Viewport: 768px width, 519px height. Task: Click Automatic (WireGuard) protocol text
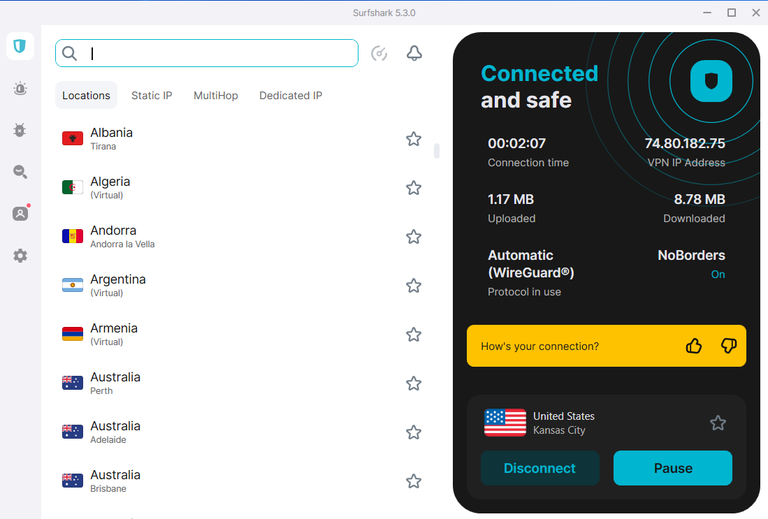pyautogui.click(x=531, y=264)
